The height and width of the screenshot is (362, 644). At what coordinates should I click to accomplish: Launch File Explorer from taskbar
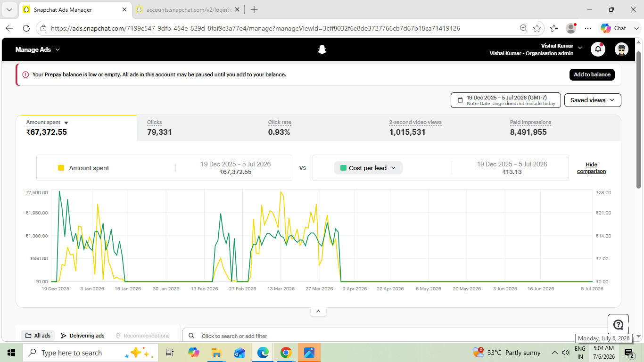[216, 353]
